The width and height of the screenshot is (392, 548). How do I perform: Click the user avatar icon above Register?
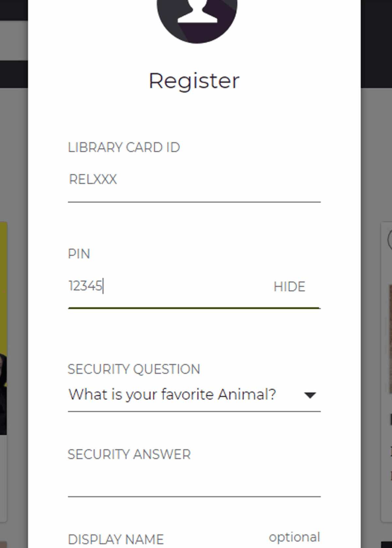click(x=197, y=16)
